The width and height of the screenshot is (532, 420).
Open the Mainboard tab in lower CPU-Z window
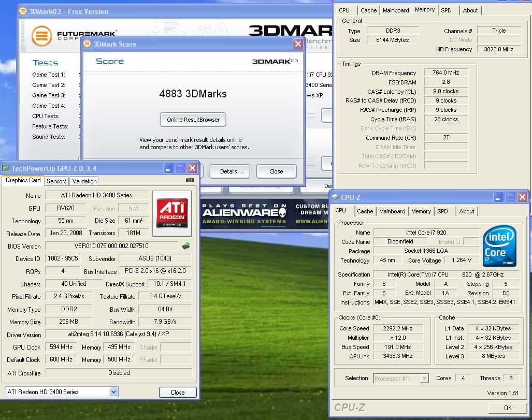(x=392, y=211)
